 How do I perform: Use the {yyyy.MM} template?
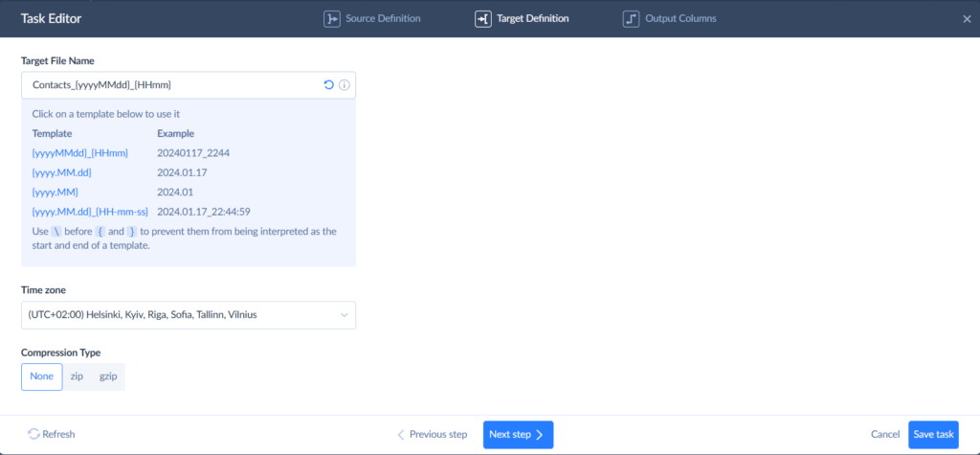click(x=55, y=192)
